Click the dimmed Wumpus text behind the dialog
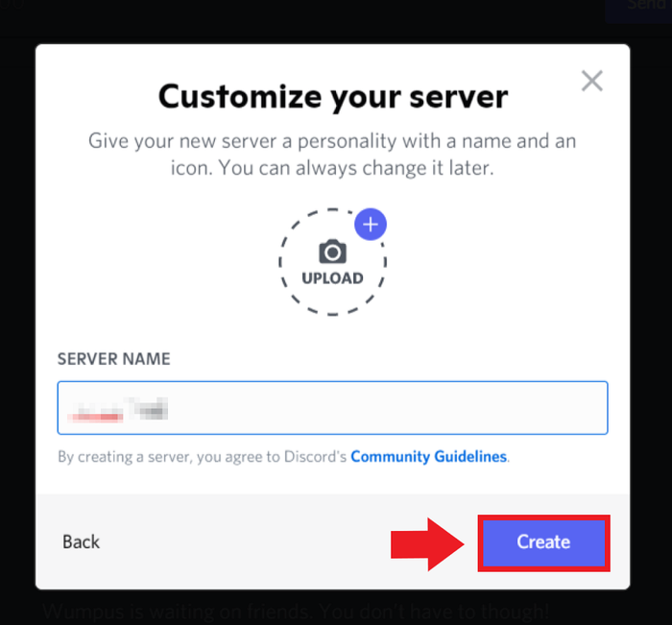This screenshot has height=625, width=672. 296,611
